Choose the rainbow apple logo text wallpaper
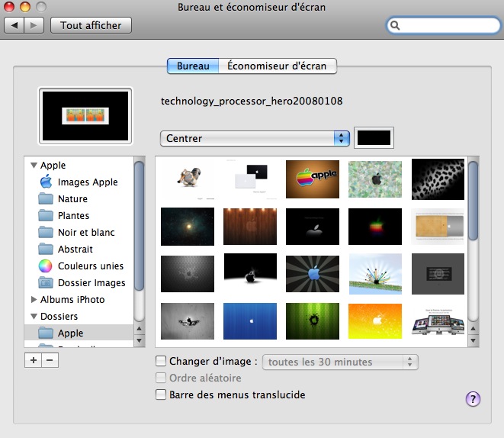 tap(313, 179)
